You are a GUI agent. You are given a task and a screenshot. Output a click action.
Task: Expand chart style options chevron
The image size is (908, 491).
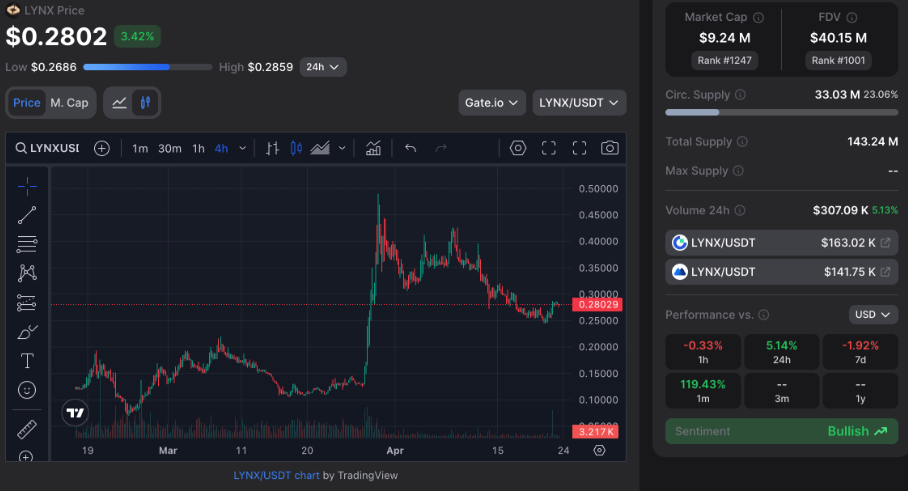pos(342,149)
